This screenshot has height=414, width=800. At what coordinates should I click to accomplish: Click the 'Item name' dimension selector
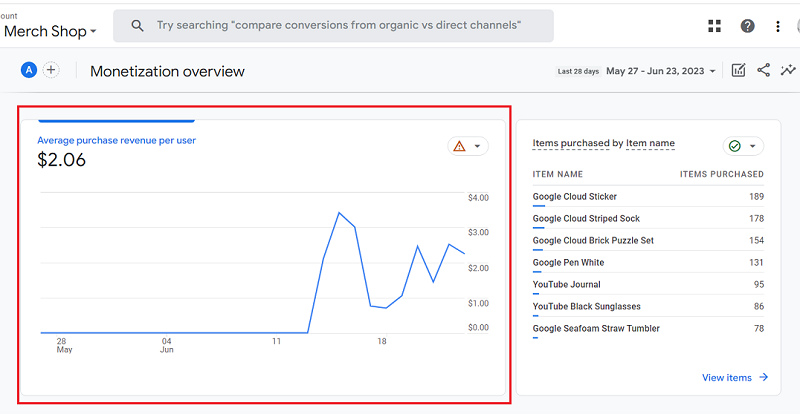[x=650, y=143]
